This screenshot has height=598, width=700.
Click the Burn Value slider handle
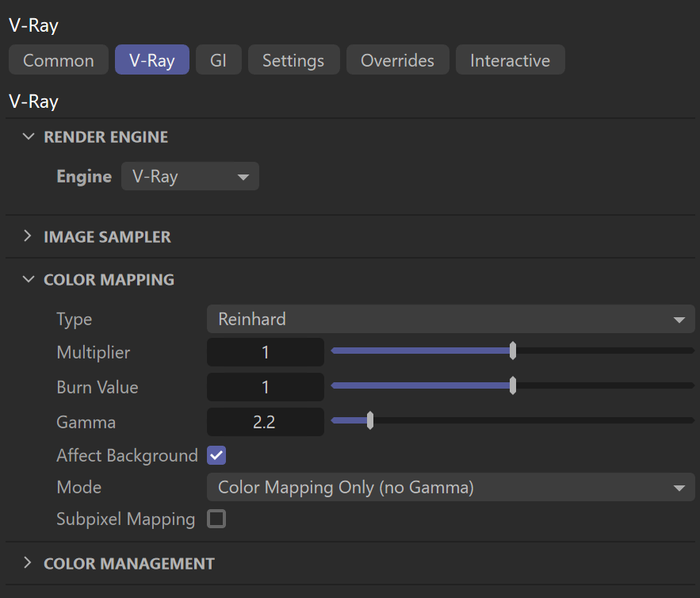(x=513, y=385)
